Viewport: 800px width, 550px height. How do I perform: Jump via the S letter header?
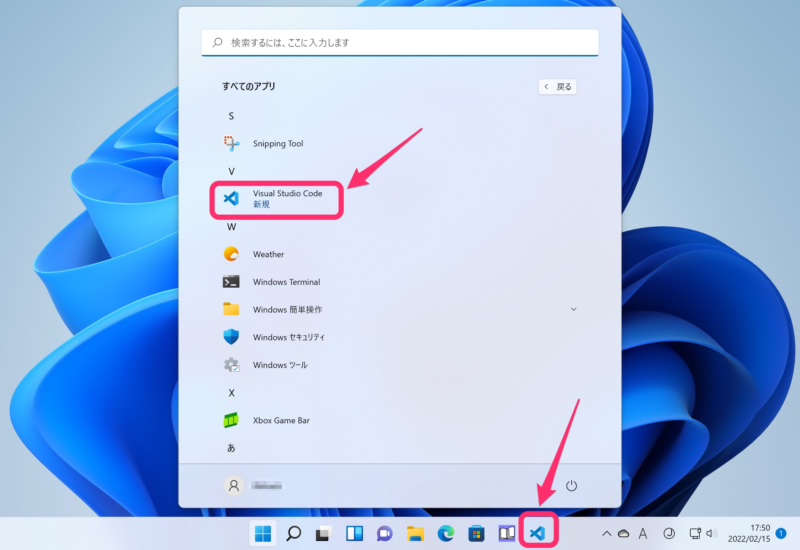[231, 116]
